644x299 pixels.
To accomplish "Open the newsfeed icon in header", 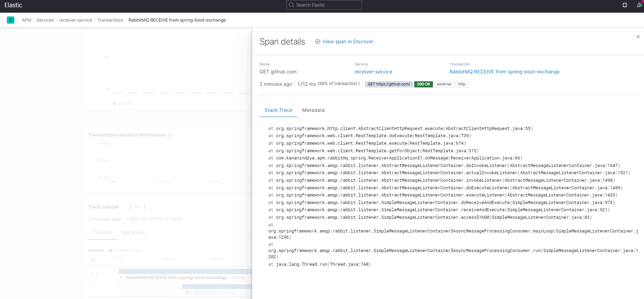I will tap(640, 5).
